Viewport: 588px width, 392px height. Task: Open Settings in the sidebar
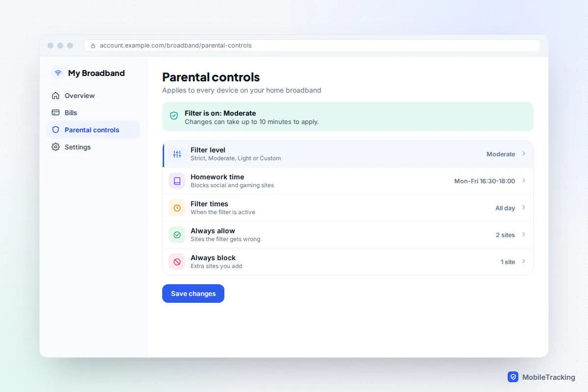tap(93, 147)
